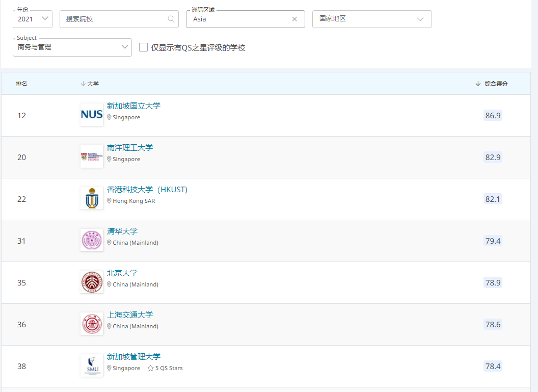Click the SMU logo thumbnail
Image resolution: width=538 pixels, height=392 pixels.
(x=92, y=365)
